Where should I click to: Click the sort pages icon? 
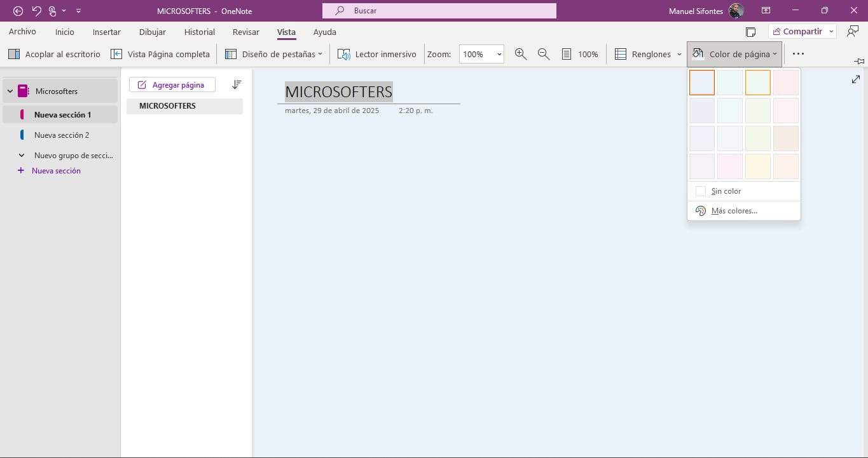tap(237, 84)
